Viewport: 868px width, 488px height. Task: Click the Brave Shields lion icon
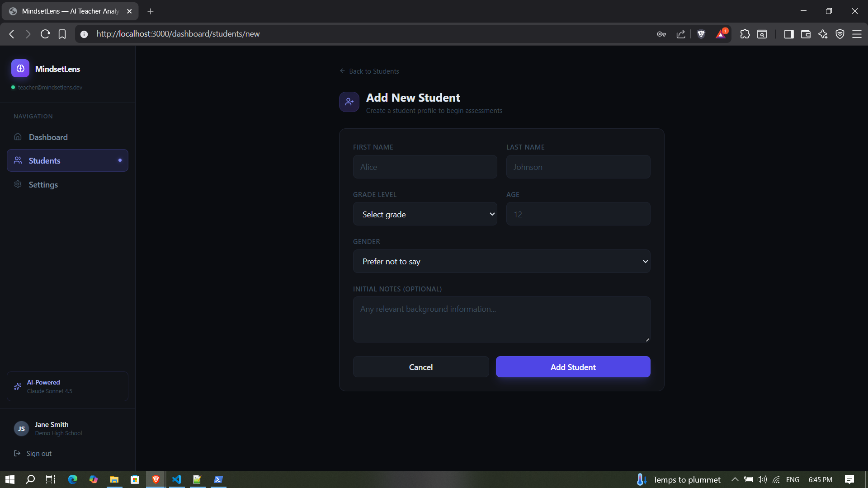[x=701, y=34]
